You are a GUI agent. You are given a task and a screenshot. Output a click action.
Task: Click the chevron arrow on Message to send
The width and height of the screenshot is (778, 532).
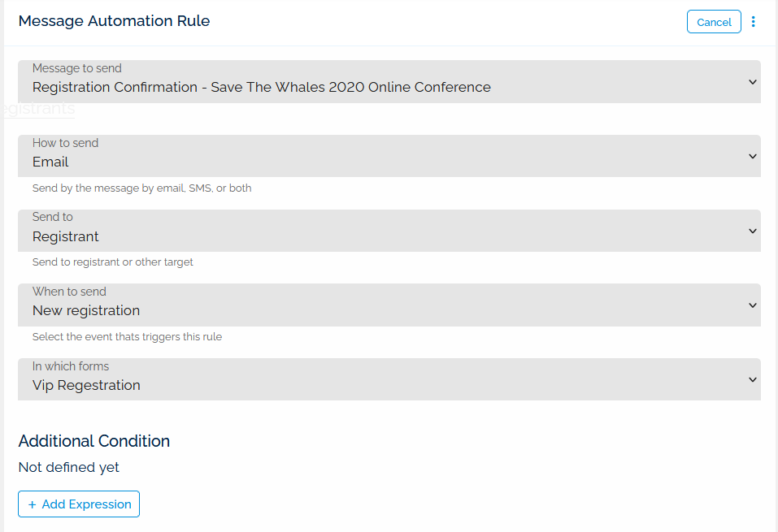coord(752,82)
